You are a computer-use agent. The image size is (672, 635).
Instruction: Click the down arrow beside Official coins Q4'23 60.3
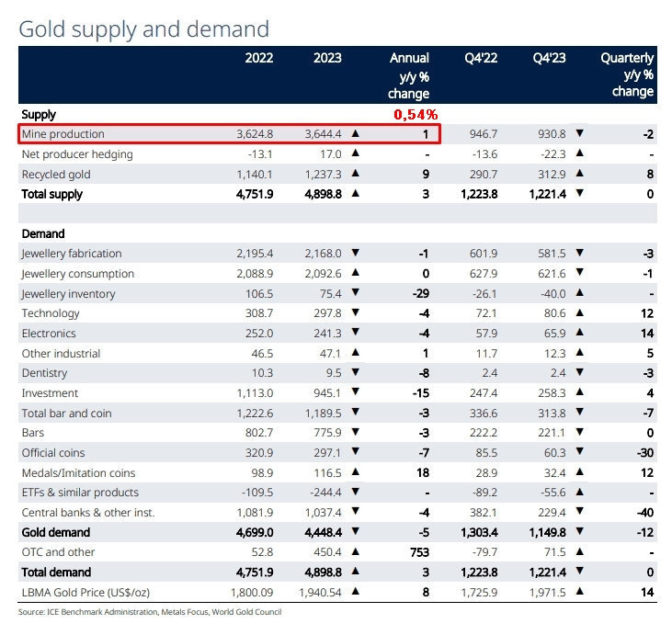pos(579,452)
